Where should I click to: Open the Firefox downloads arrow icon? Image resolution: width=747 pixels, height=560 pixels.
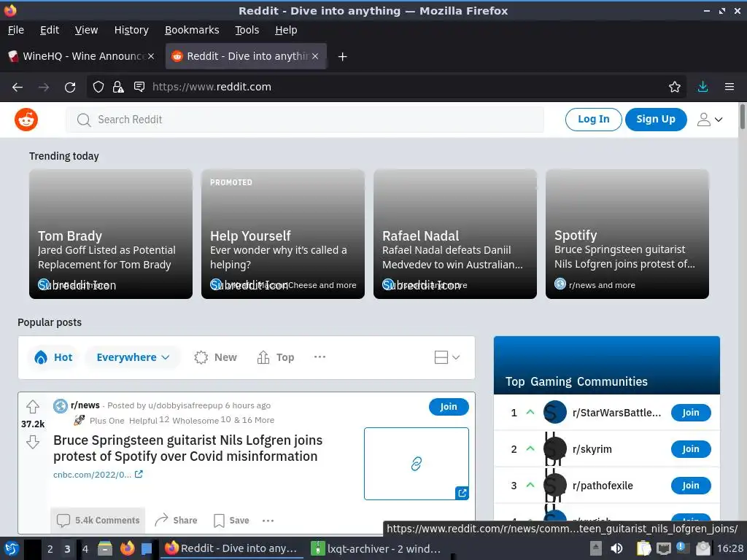[x=703, y=87]
